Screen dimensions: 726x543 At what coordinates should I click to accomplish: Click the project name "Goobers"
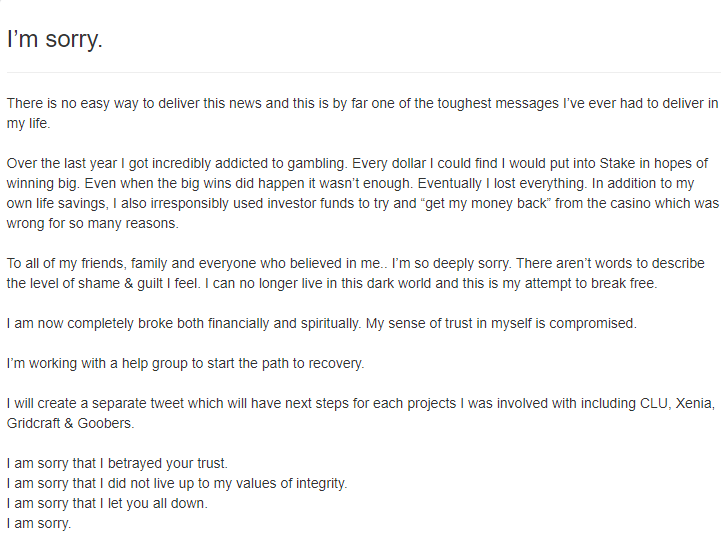pos(106,423)
